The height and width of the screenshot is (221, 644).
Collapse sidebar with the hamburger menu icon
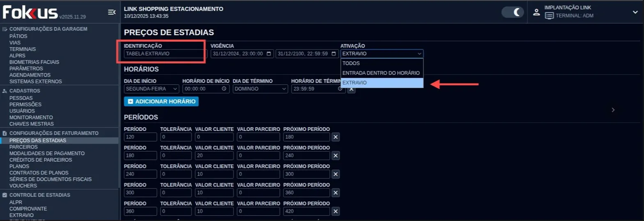click(111, 12)
